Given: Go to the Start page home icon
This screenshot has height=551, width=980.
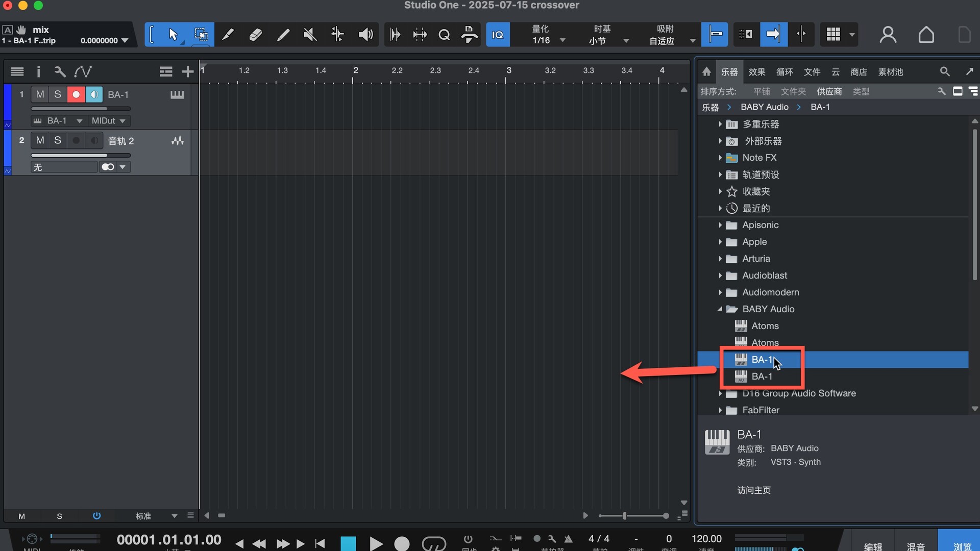Looking at the screenshot, I should pyautogui.click(x=926, y=35).
